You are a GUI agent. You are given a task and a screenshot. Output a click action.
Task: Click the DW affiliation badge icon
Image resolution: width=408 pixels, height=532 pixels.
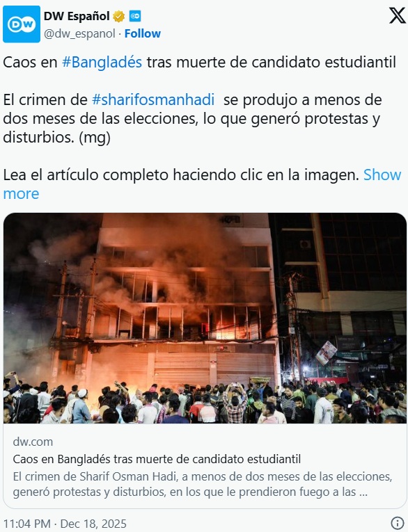[135, 16]
